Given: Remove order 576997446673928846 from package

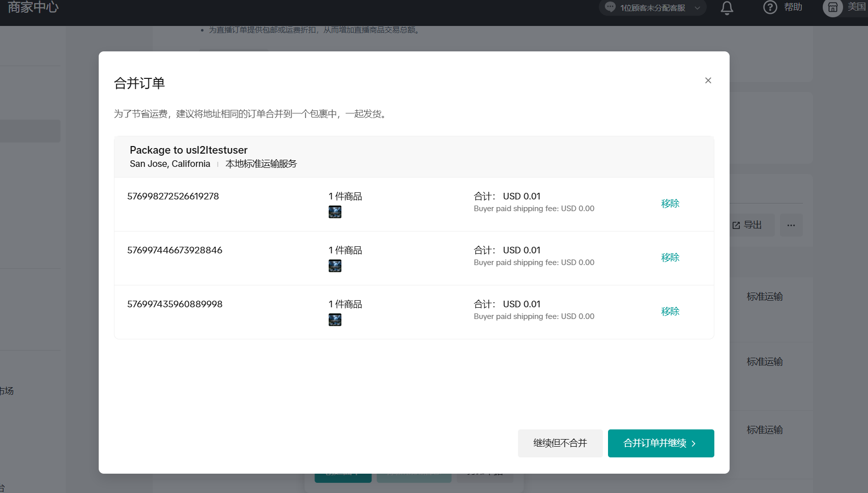Looking at the screenshot, I should coord(670,257).
